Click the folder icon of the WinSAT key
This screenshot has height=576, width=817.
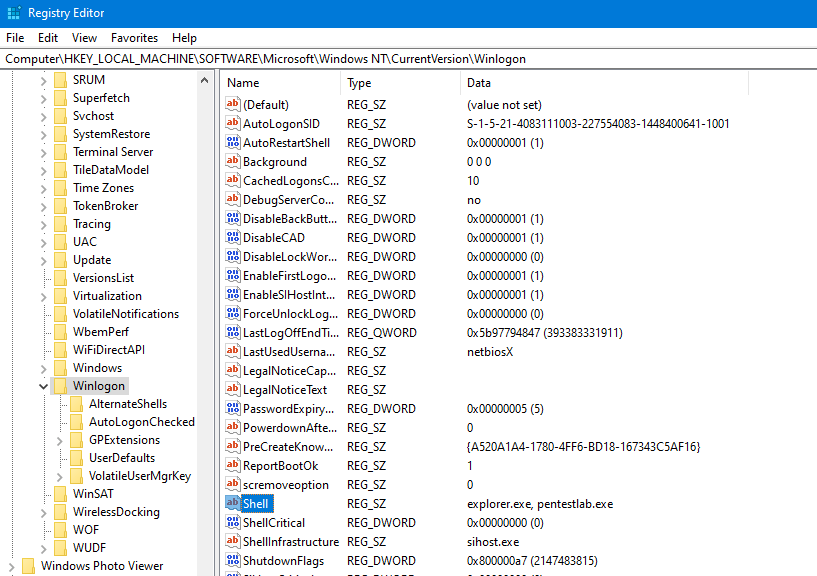[60, 494]
